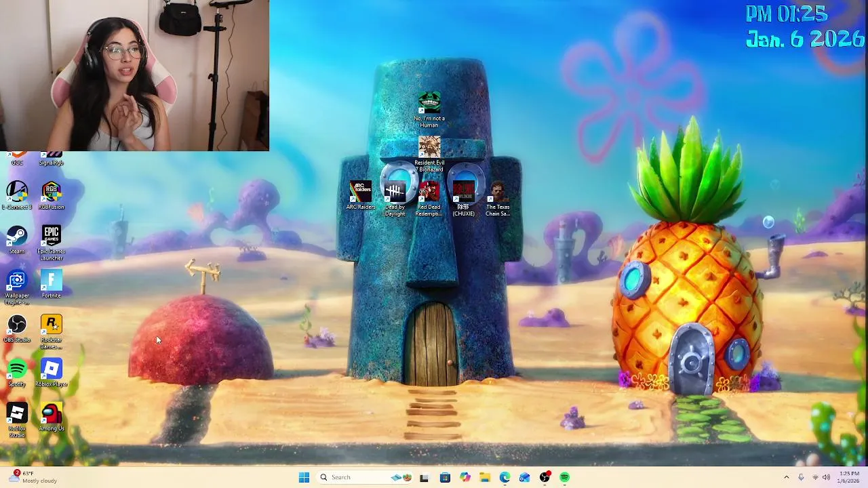
Task: Open the Wi-Fi network tray icon
Action: coord(815,477)
